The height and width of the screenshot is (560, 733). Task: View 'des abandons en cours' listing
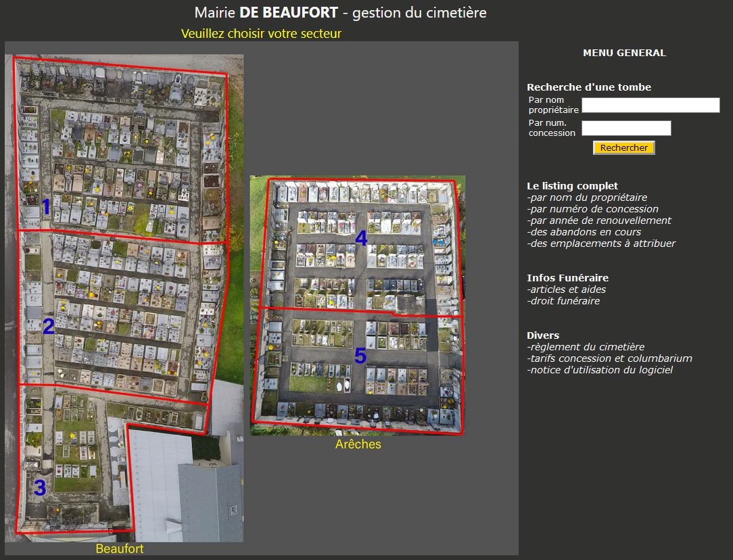[585, 232]
